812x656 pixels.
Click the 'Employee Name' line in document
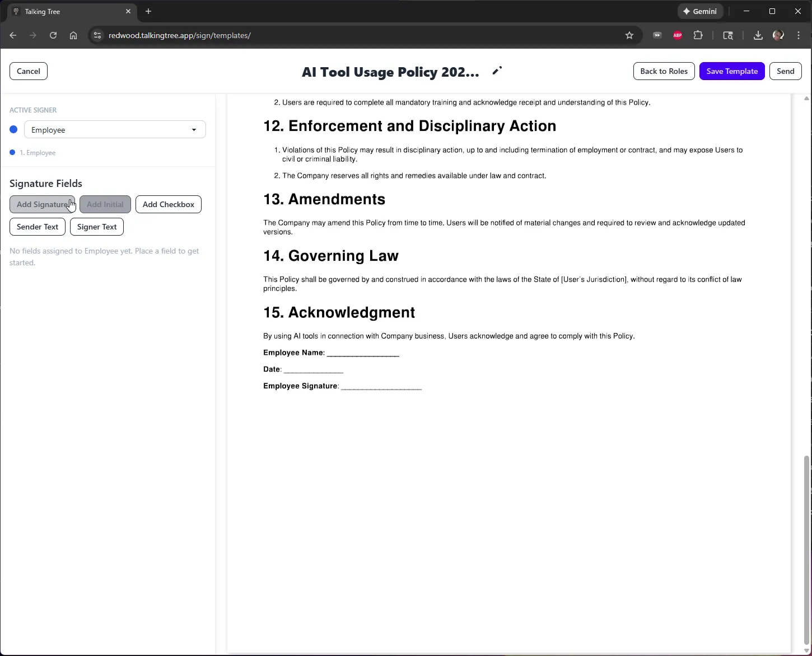(x=331, y=353)
